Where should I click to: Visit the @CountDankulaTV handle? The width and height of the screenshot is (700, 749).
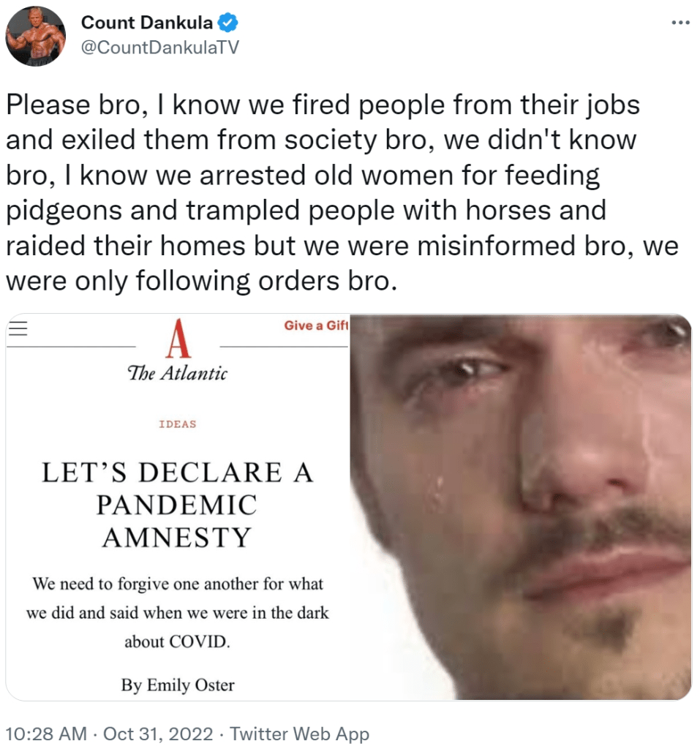(x=159, y=48)
